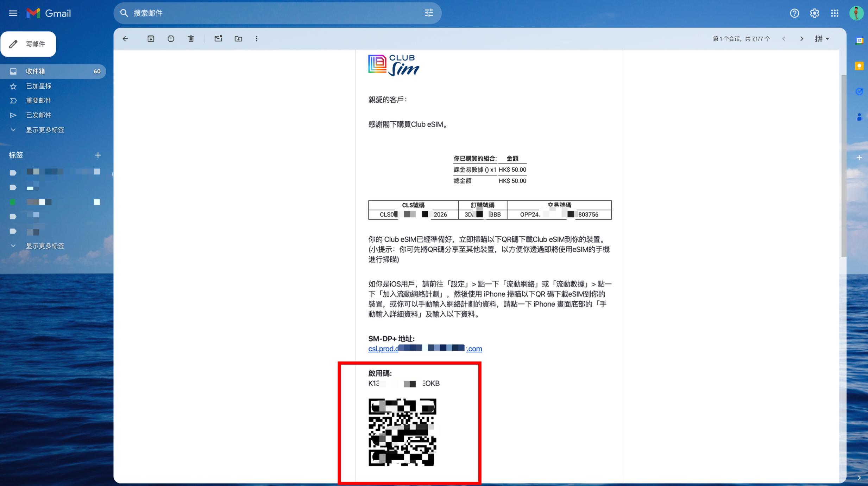Open Google Calendar side panel icon
This screenshot has width=868, height=486.
859,41
